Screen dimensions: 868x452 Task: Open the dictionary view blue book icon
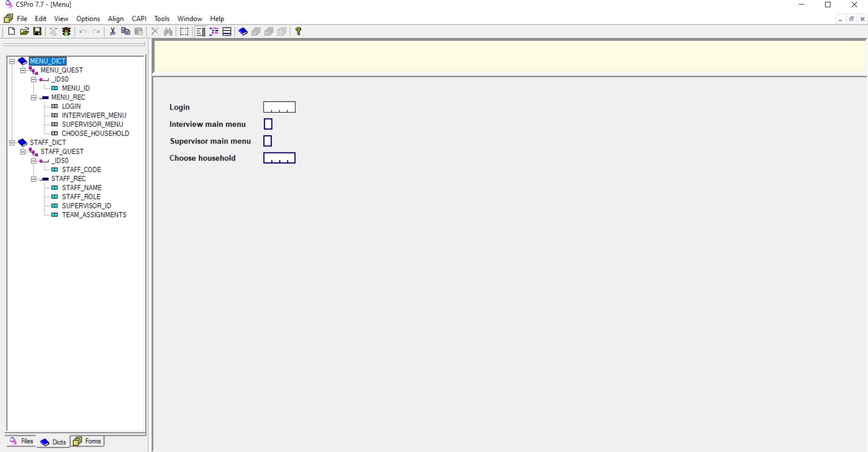243,31
